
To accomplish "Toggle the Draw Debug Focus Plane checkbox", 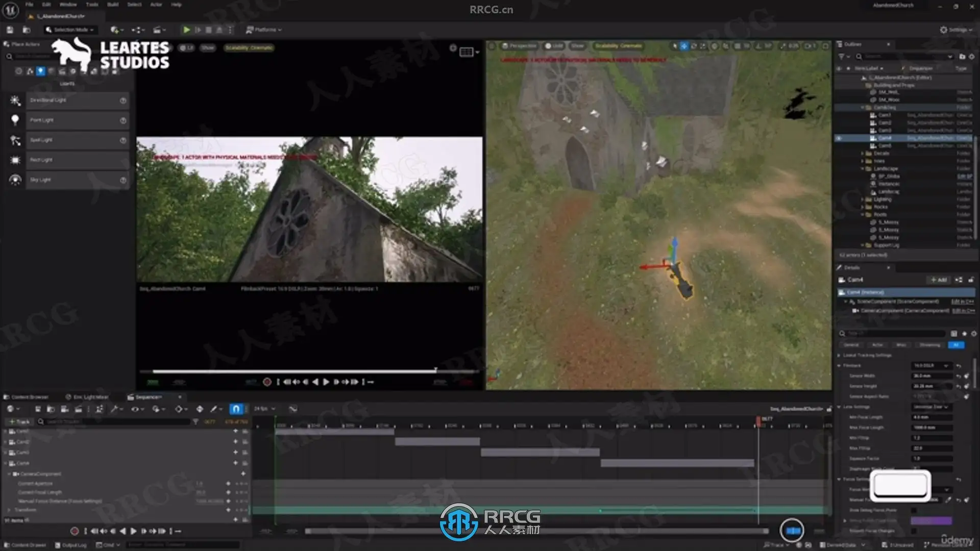I will 914,510.
